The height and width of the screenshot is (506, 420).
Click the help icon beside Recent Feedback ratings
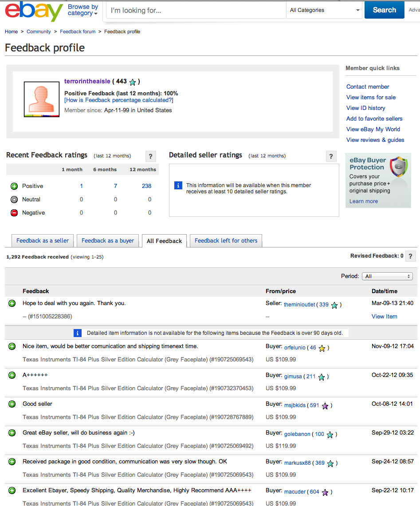pos(150,157)
